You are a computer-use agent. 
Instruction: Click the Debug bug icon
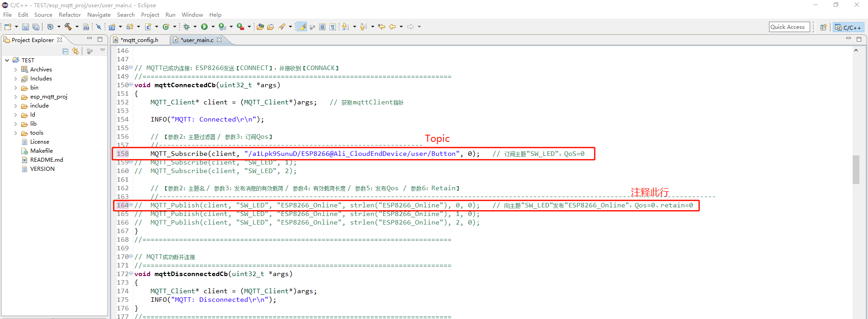pyautogui.click(x=186, y=27)
